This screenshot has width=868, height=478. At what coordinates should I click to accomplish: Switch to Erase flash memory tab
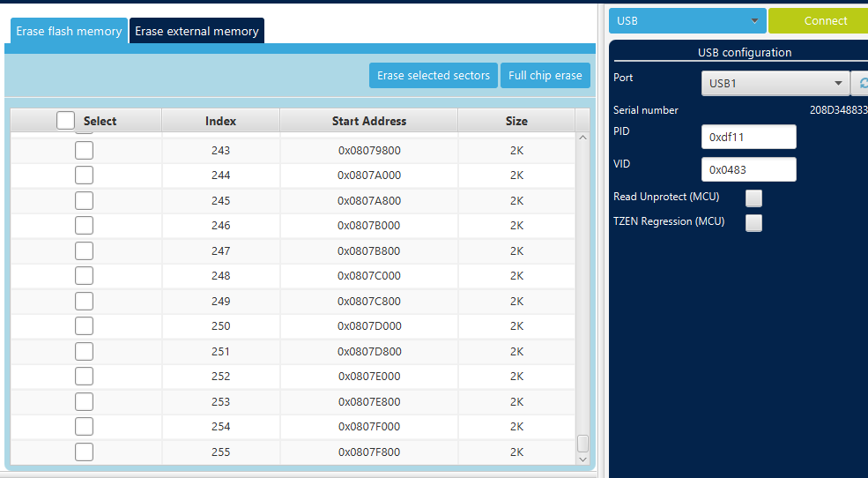pos(70,31)
